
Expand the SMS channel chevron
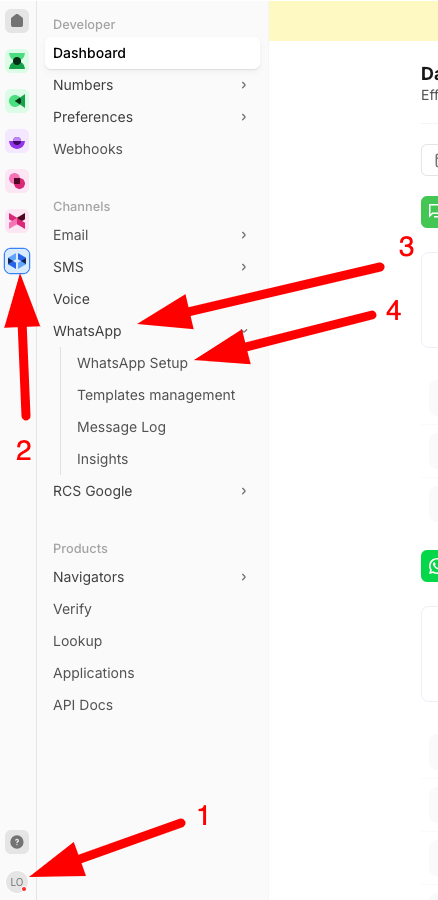click(244, 267)
